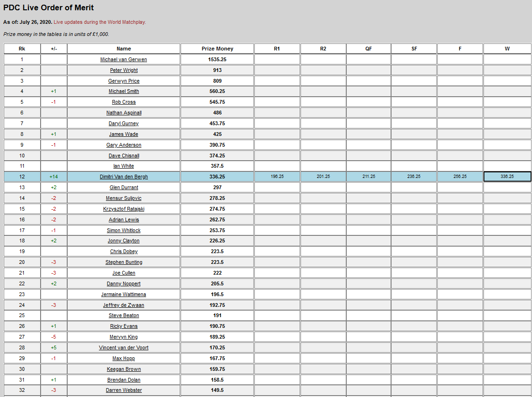Select the 256.25 F cell
532x397 pixels.
(x=460, y=177)
